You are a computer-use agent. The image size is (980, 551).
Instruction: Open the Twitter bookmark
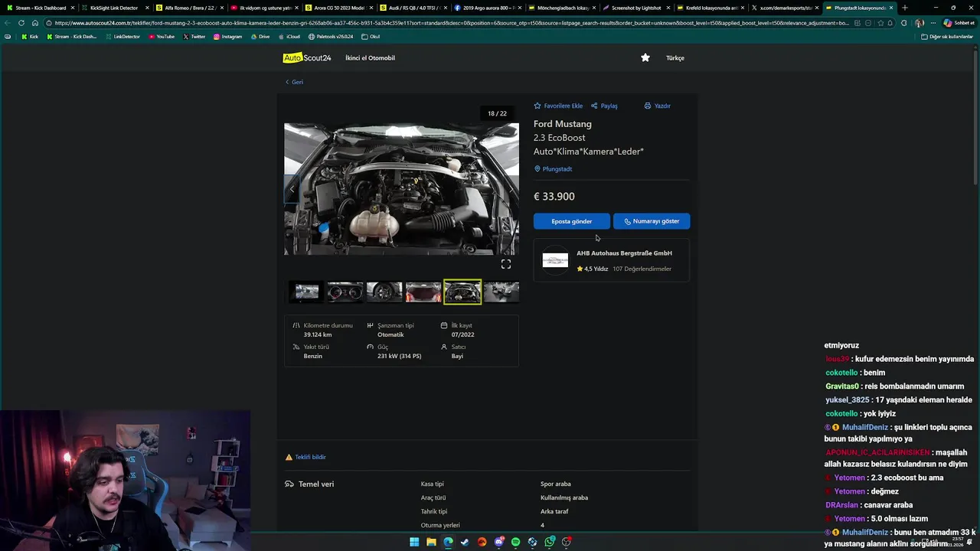[194, 37]
